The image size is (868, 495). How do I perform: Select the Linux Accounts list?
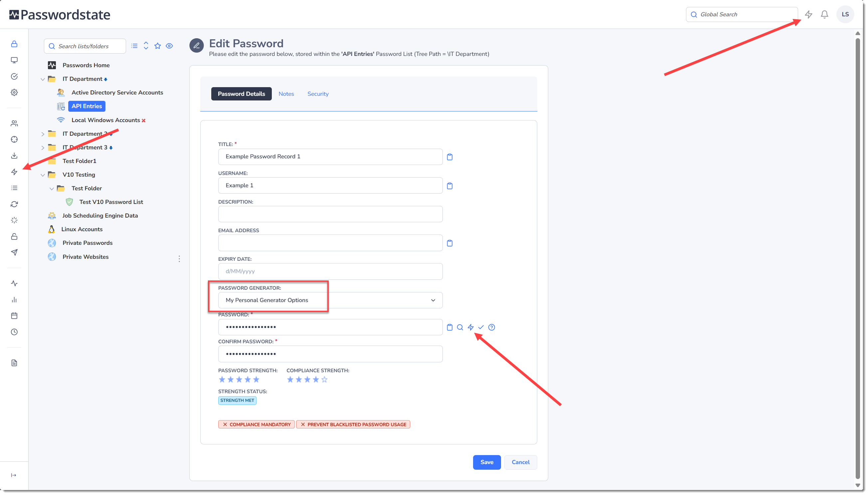coord(82,229)
